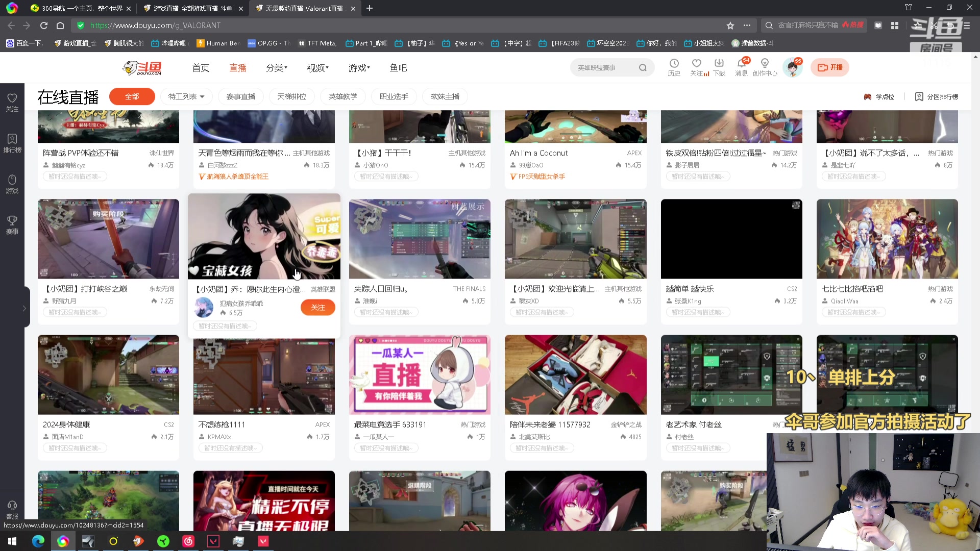Open 关注 in left sidebar

12,102
